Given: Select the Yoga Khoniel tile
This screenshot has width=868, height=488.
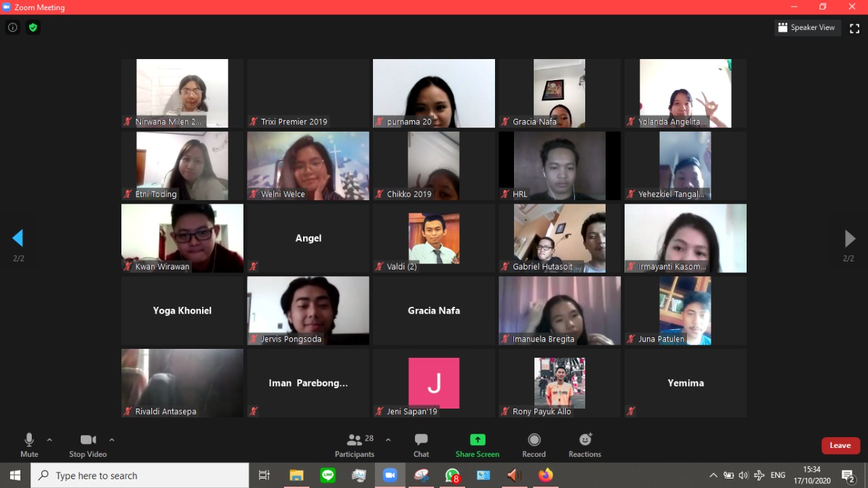Looking at the screenshot, I should coord(182,310).
